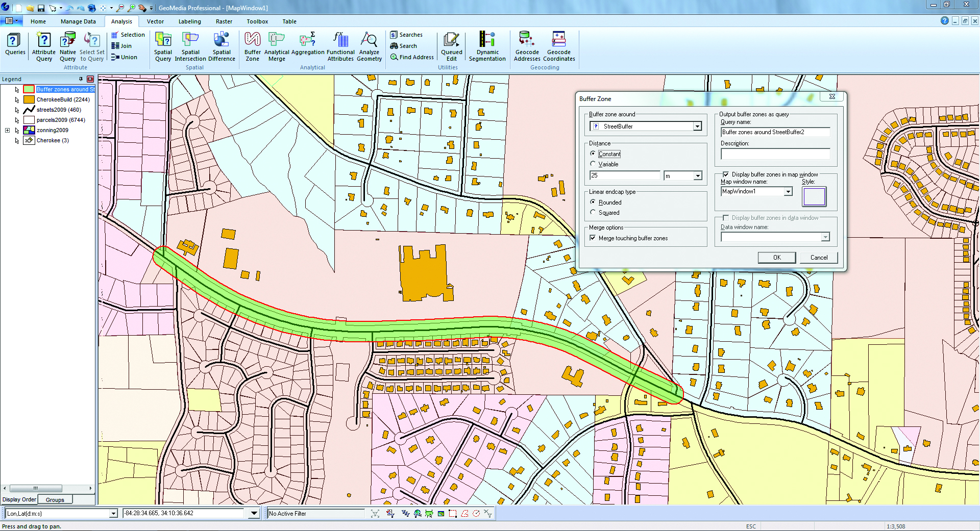Image resolution: width=980 pixels, height=531 pixels.
Task: Switch legend to Display Order tab
Action: tap(19, 500)
